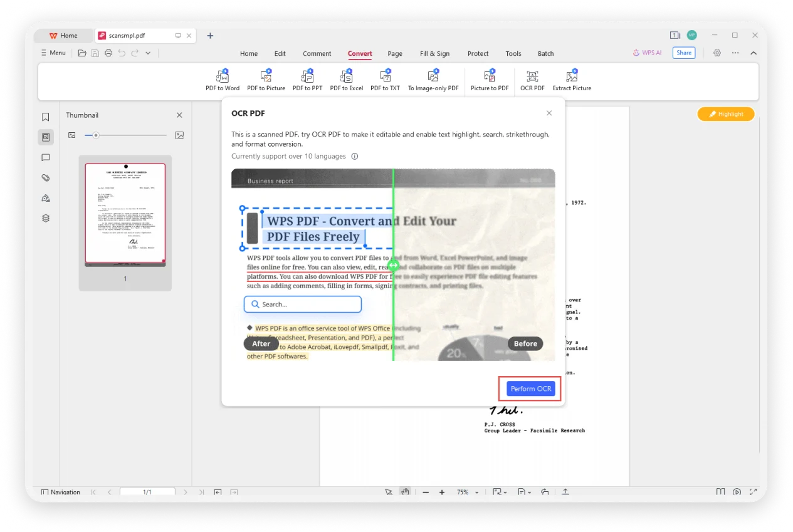793x532 pixels.
Task: Shrink thumbnails with small picture icon
Action: coord(72,135)
